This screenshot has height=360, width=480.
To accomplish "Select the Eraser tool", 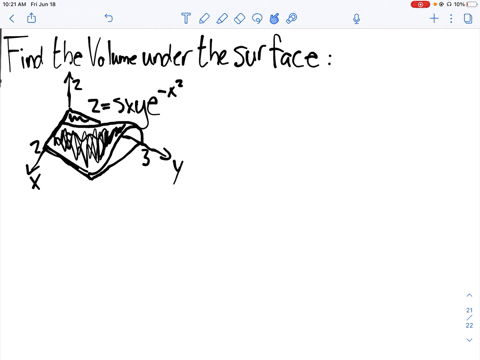I will tap(240, 18).
